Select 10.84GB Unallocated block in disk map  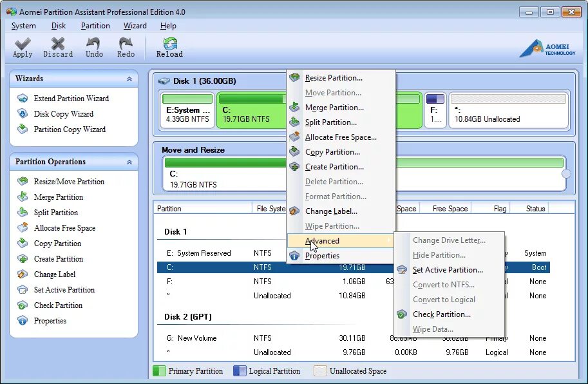[509, 110]
